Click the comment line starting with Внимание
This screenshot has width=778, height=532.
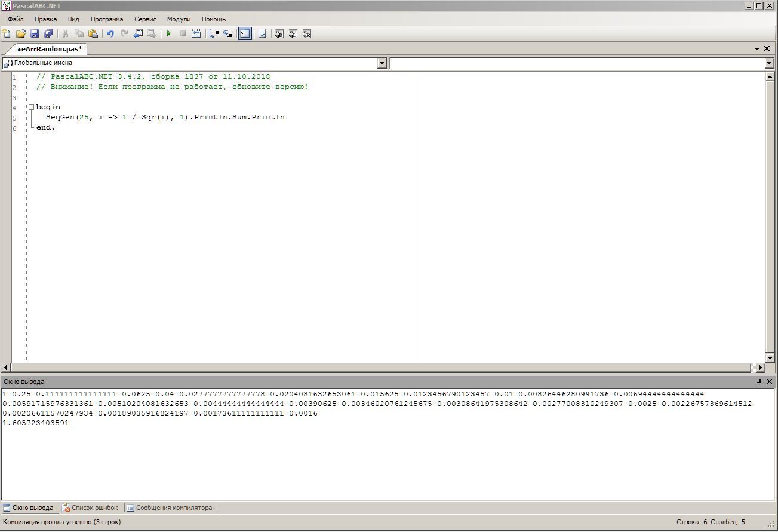point(172,87)
